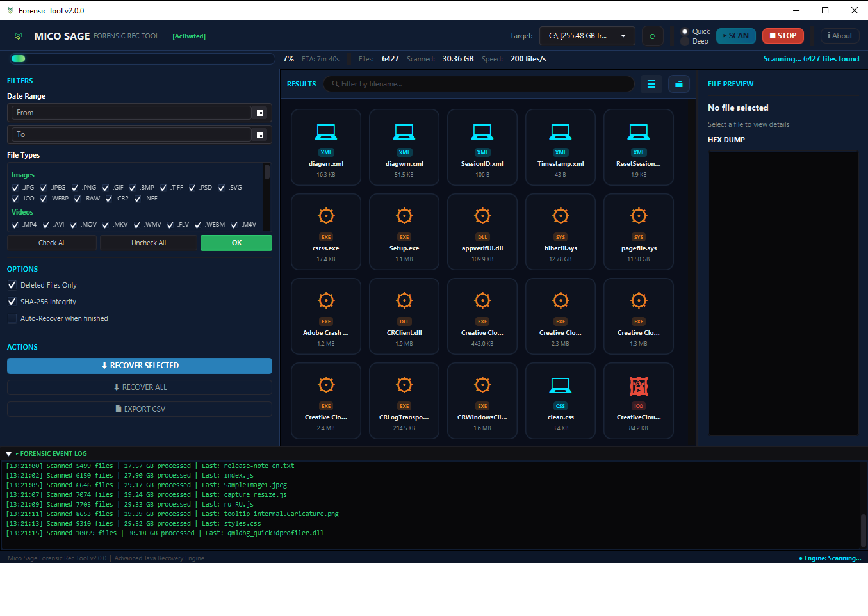This screenshot has height=616, width=868.
Task: Open the To date calendar picker
Action: pyautogui.click(x=259, y=135)
